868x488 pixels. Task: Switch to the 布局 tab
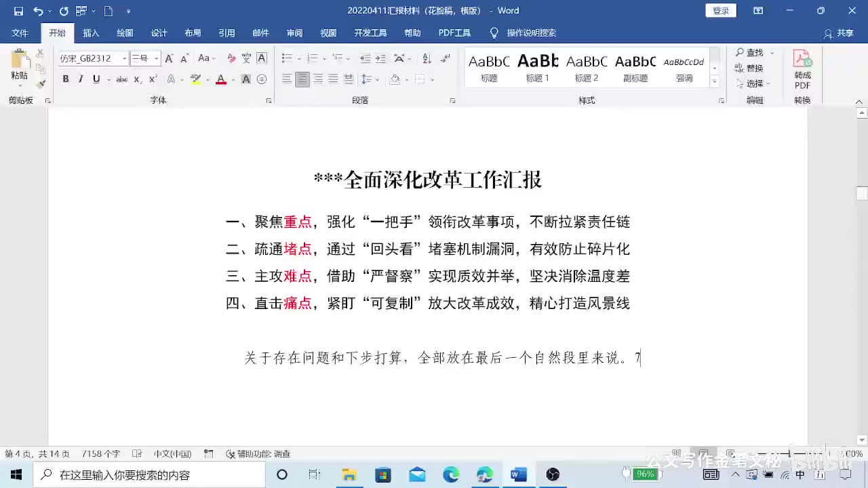pos(193,33)
